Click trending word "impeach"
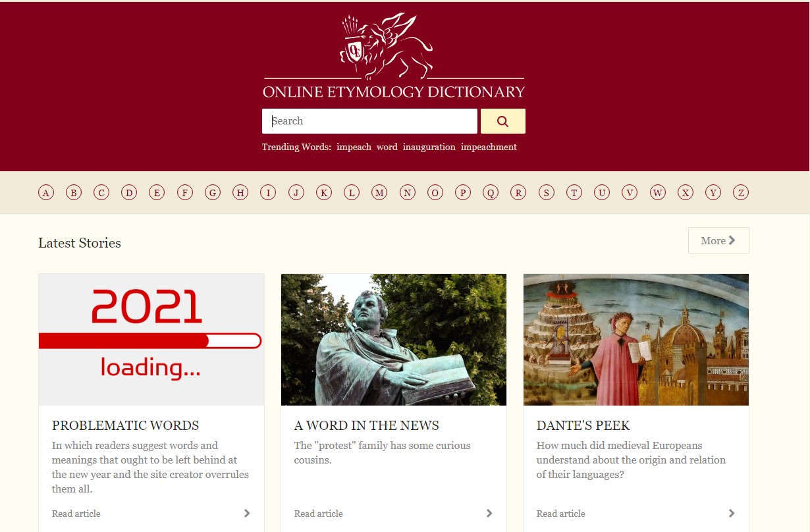 tap(354, 147)
